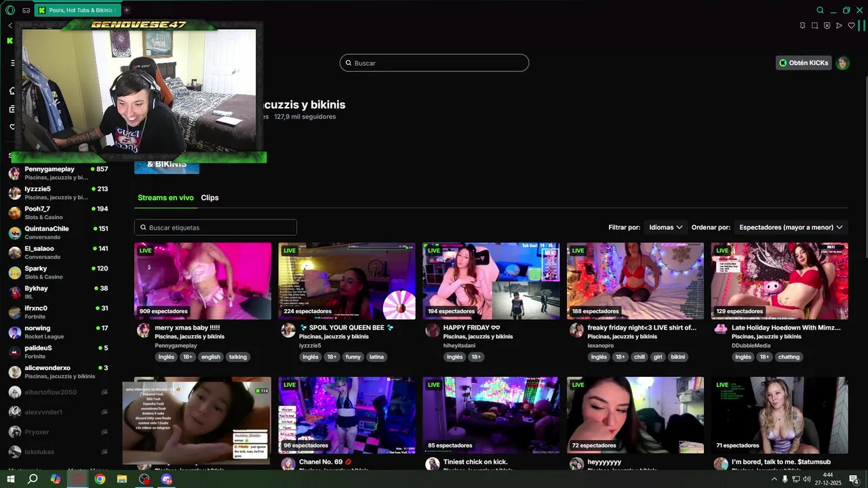
Task: Click the chill tag chip
Action: (x=639, y=357)
